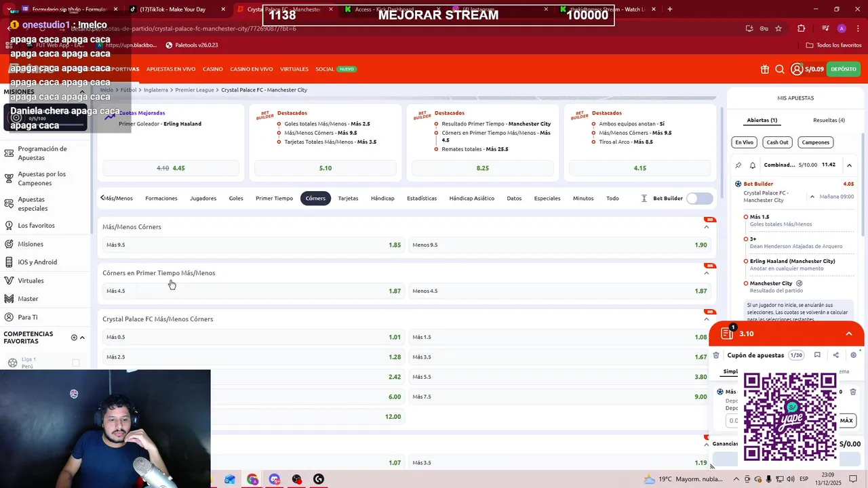This screenshot has width=868, height=488.
Task: Open Chrome from the Windows taskbar
Action: (252, 479)
